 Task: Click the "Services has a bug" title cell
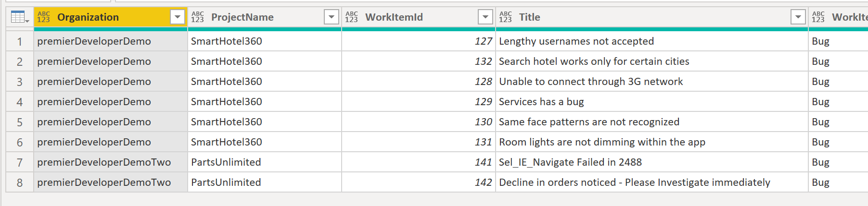tap(541, 102)
